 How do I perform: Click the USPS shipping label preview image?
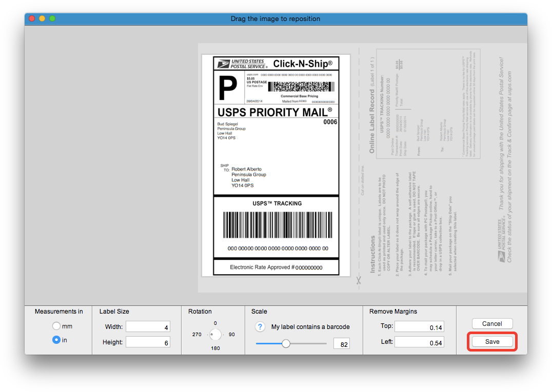[276, 165]
